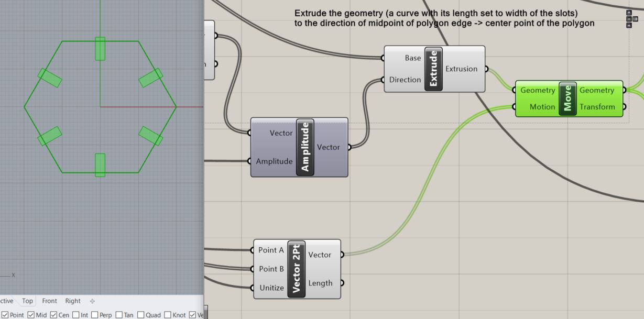Click the align bottom widget arrow
This screenshot has height=319, width=644.
tap(629, 25)
